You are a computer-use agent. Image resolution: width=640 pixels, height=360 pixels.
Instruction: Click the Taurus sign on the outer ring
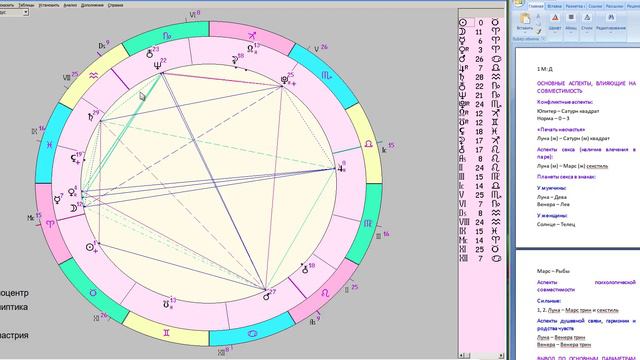[x=93, y=293]
